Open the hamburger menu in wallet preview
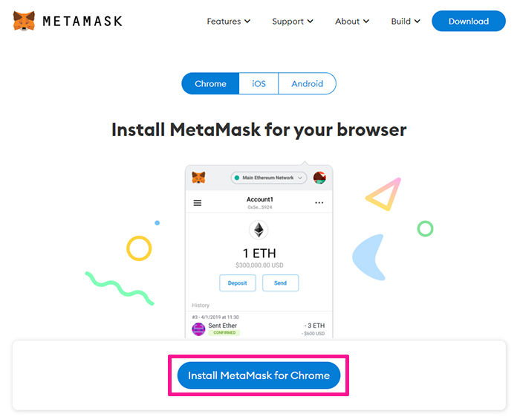 click(x=198, y=203)
